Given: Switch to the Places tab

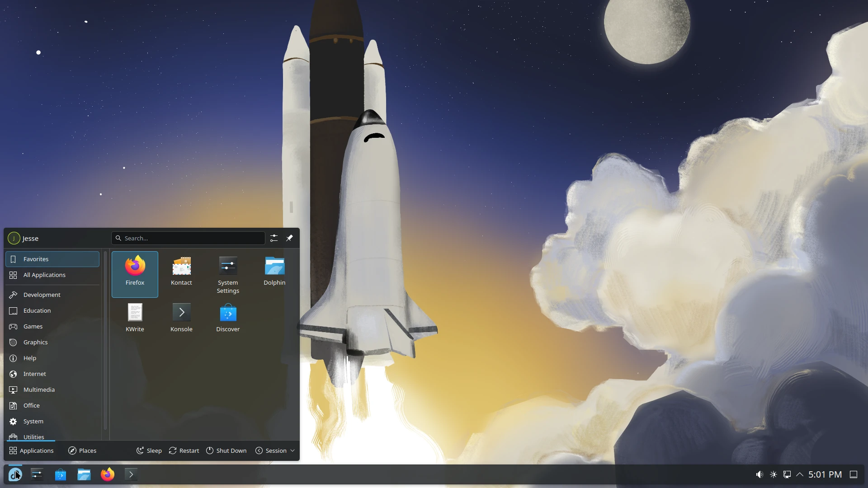Looking at the screenshot, I should pyautogui.click(x=82, y=450).
